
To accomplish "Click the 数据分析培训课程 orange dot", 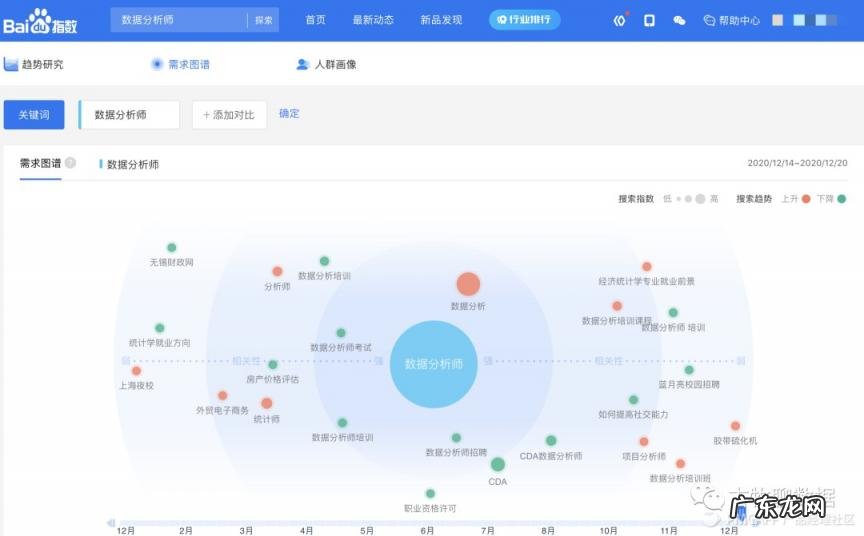I will pos(617,306).
